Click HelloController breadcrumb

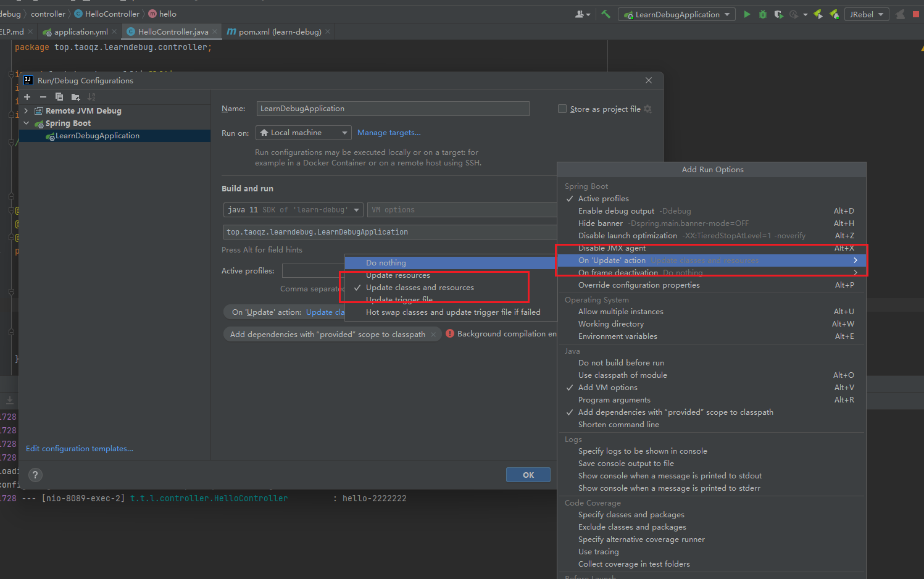click(x=112, y=14)
